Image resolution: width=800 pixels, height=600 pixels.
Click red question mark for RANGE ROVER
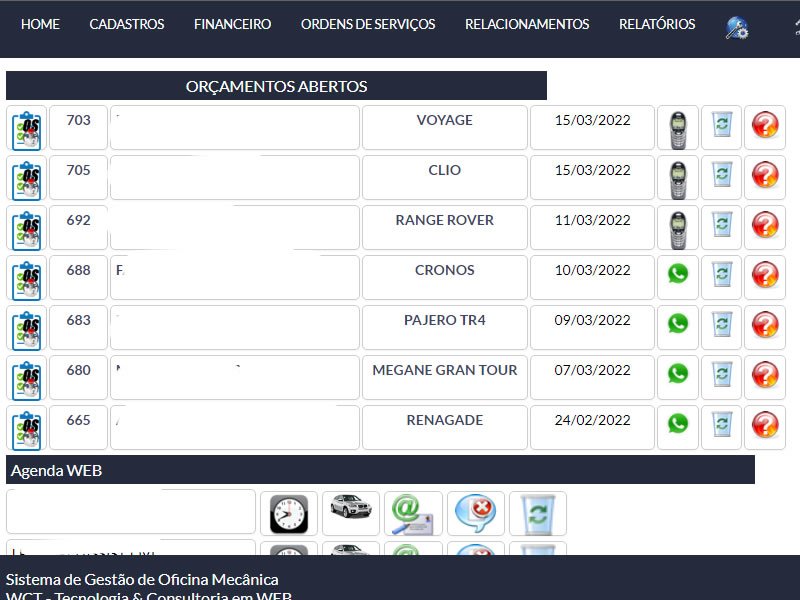[765, 224]
